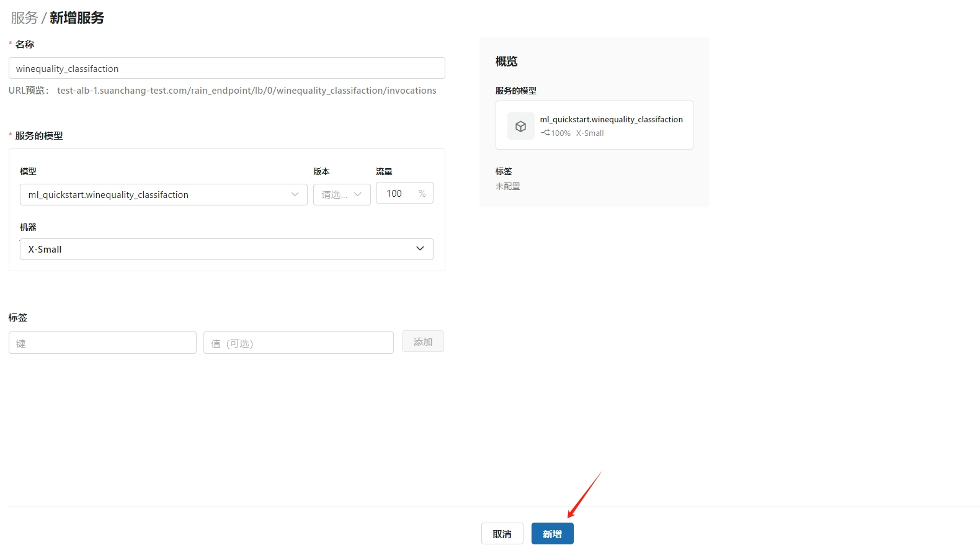The height and width of the screenshot is (558, 980).
Task: Click the 新增 create button
Action: 553,534
